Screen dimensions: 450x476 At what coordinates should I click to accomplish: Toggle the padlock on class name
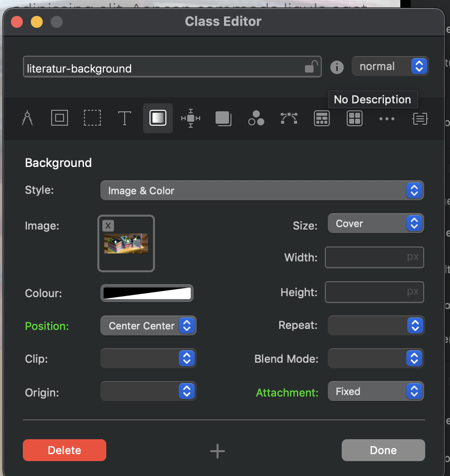[x=311, y=67]
